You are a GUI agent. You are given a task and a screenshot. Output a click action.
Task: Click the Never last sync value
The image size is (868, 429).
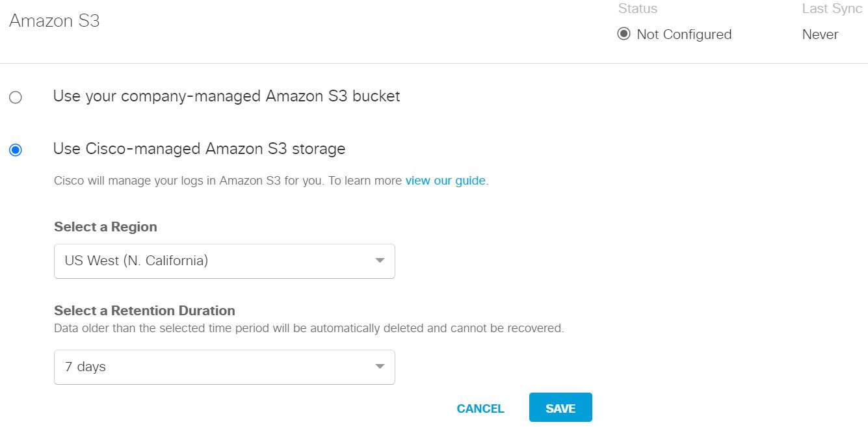coord(820,34)
